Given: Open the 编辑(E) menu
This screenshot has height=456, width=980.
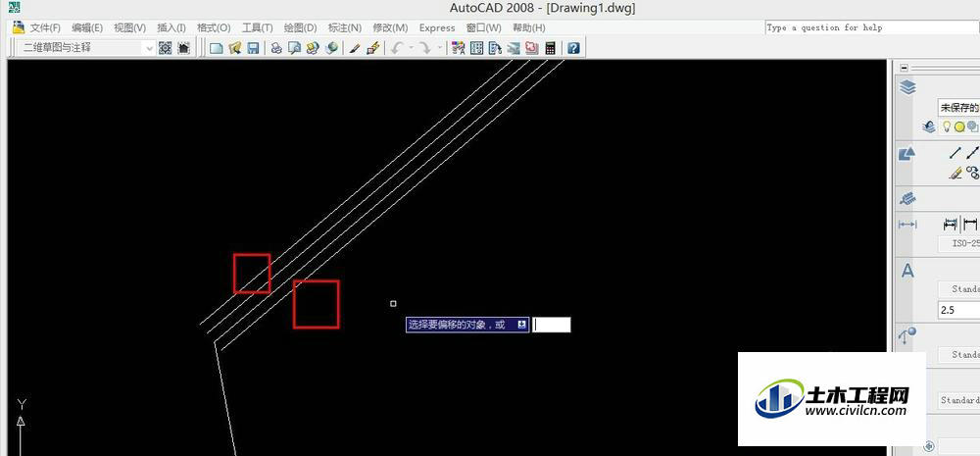Looking at the screenshot, I should (x=87, y=27).
